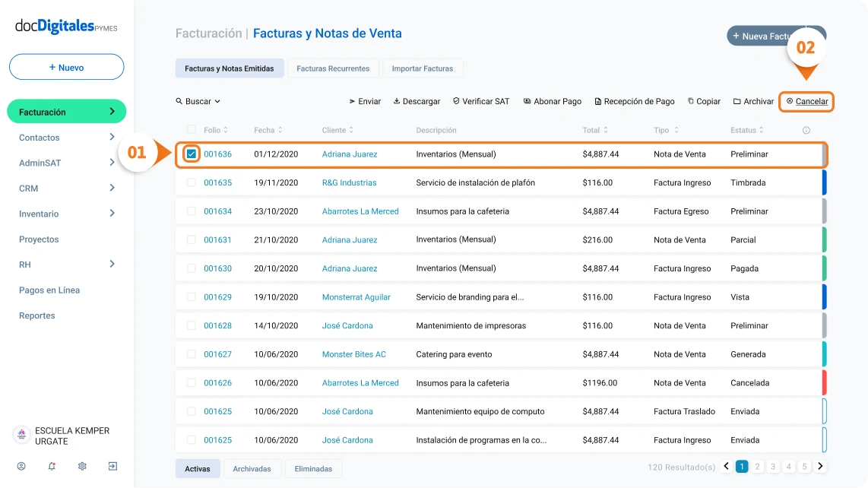Show the Archivadas invoices tab
This screenshot has height=488, width=868.
252,468
